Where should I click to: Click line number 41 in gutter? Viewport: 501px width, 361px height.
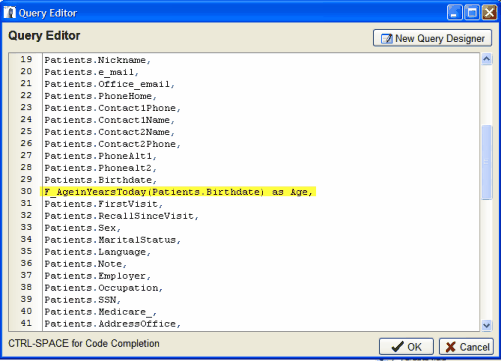click(x=26, y=323)
